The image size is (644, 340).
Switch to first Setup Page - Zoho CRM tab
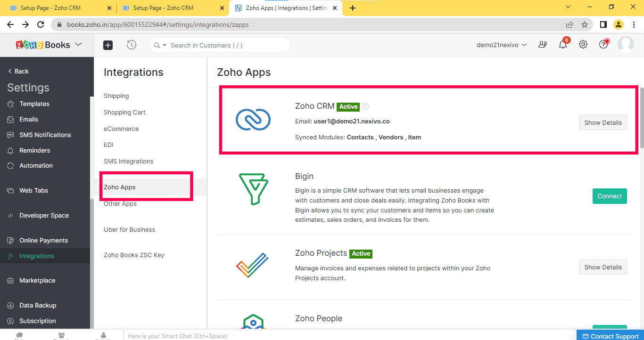58,8
